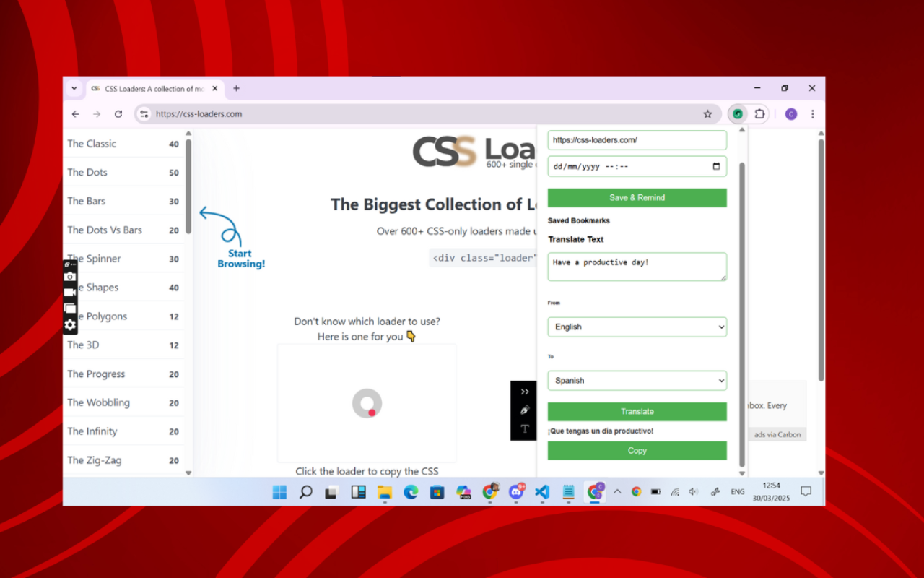Select The Zig-Zag category
Image resolution: width=924 pixels, height=578 pixels.
coord(123,460)
